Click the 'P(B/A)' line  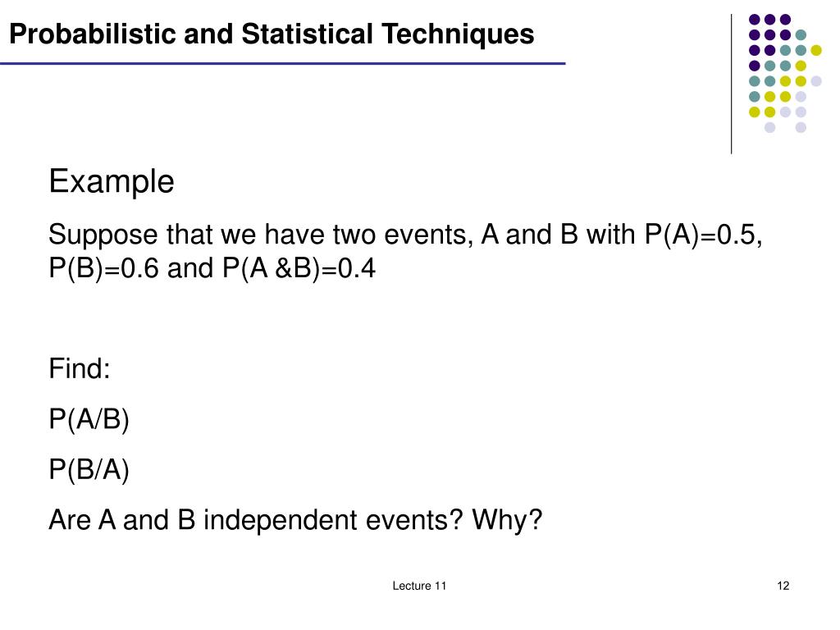(89, 470)
